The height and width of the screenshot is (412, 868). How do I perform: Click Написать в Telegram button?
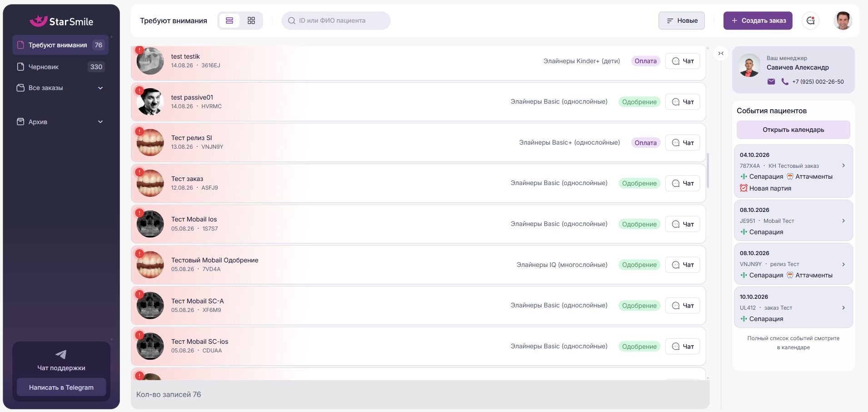pyautogui.click(x=61, y=387)
